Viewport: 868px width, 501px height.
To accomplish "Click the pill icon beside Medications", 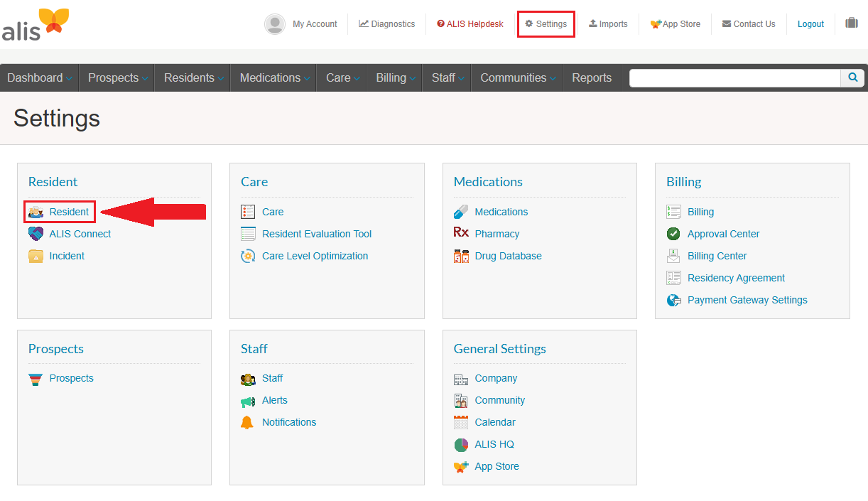I will 461,212.
